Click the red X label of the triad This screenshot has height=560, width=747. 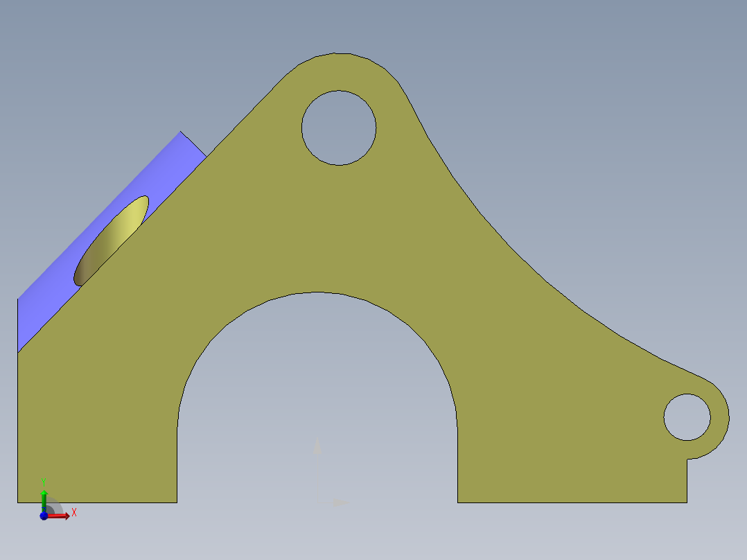pyautogui.click(x=74, y=513)
